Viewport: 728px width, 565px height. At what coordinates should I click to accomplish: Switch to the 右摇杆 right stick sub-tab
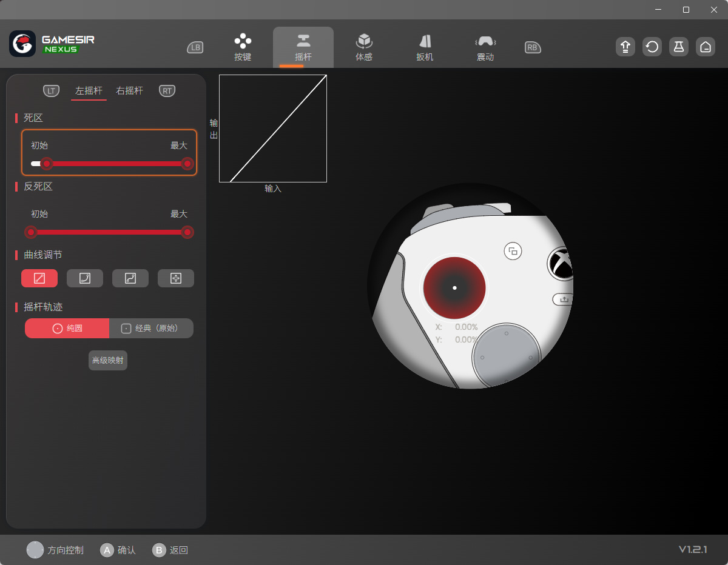coord(130,91)
